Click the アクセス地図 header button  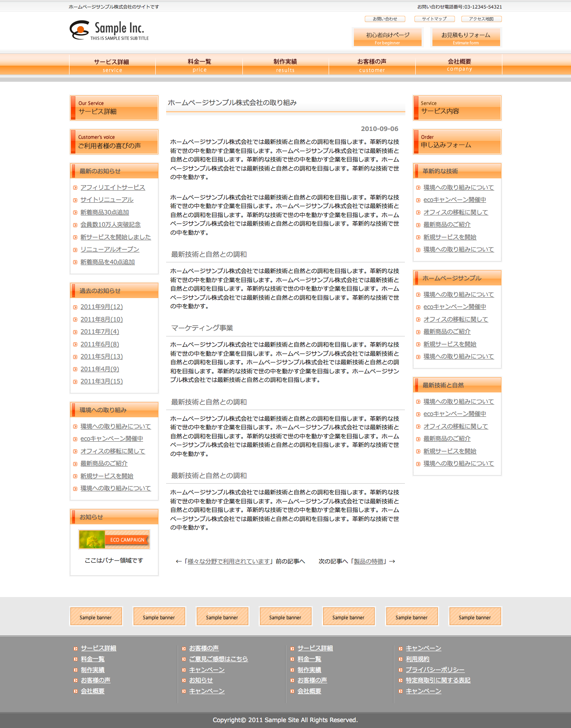tap(481, 19)
